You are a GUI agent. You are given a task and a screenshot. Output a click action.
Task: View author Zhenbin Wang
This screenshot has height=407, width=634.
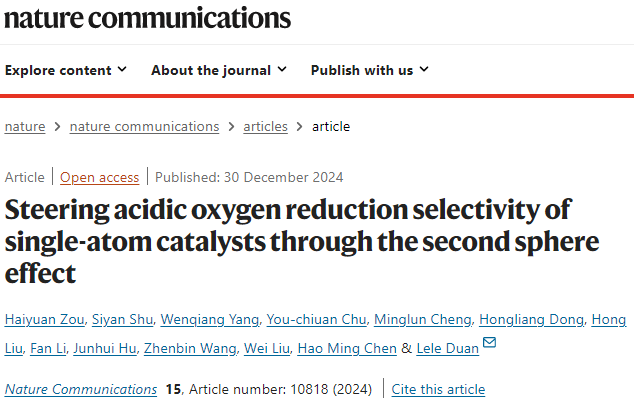coord(190,348)
